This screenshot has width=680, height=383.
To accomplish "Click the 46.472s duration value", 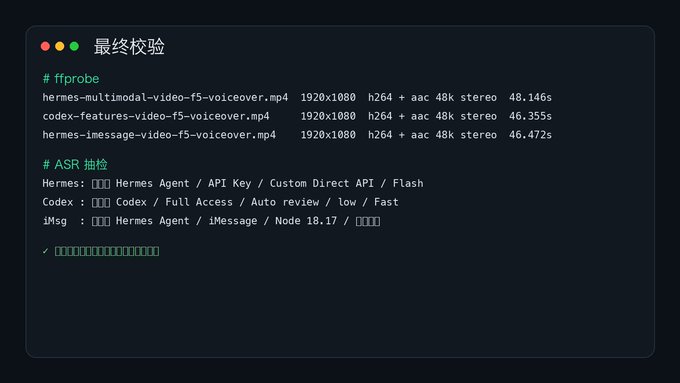I will (x=530, y=134).
